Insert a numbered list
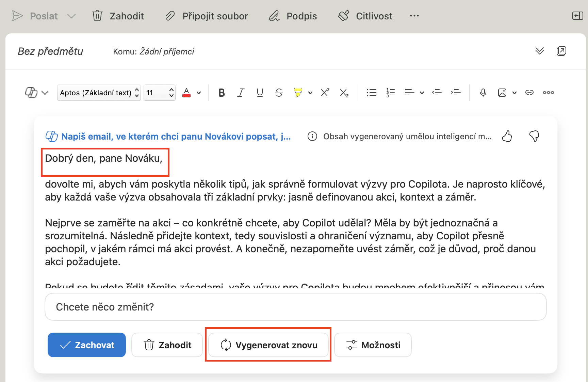Screen dimensions: 588x382 [x=390, y=93]
